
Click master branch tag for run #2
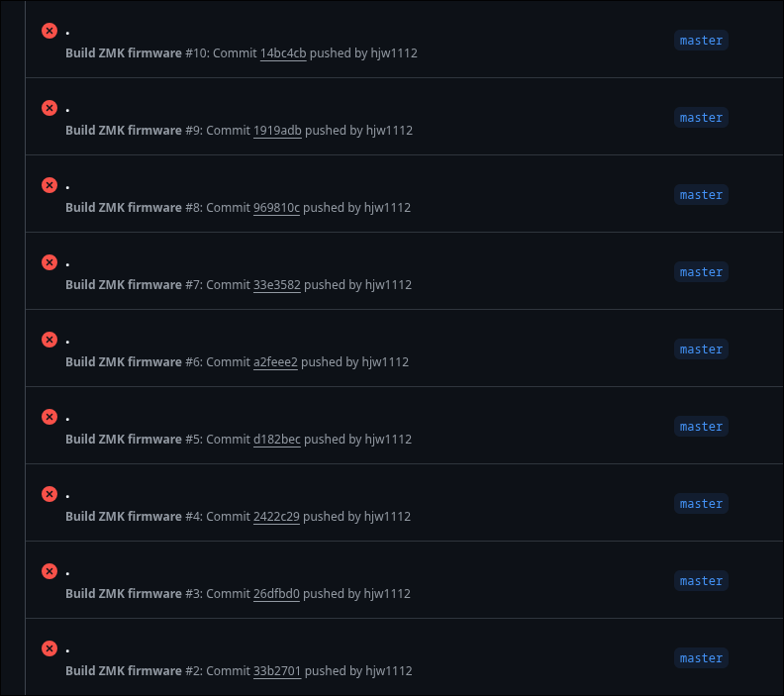[x=701, y=658]
